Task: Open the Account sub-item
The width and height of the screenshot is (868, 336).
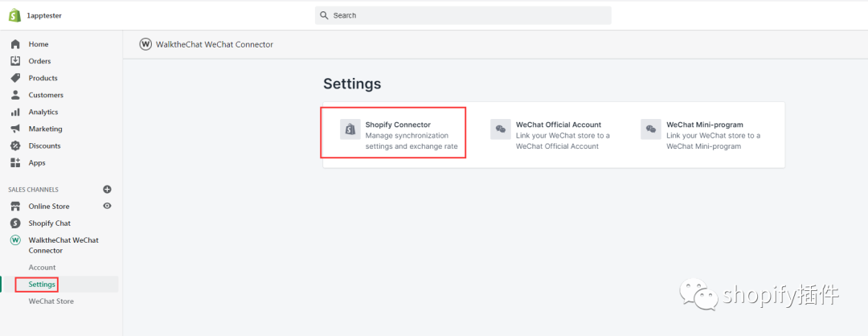Action: coord(42,268)
